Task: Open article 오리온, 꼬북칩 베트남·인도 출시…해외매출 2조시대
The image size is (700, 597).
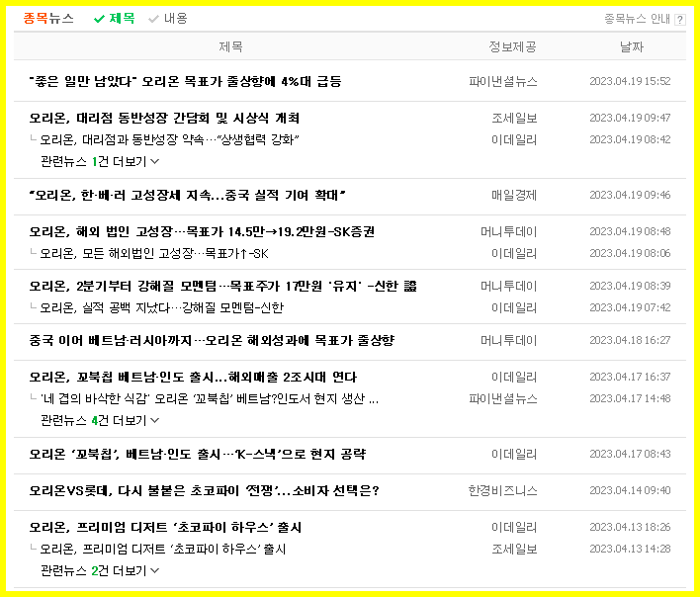Action: [193, 378]
